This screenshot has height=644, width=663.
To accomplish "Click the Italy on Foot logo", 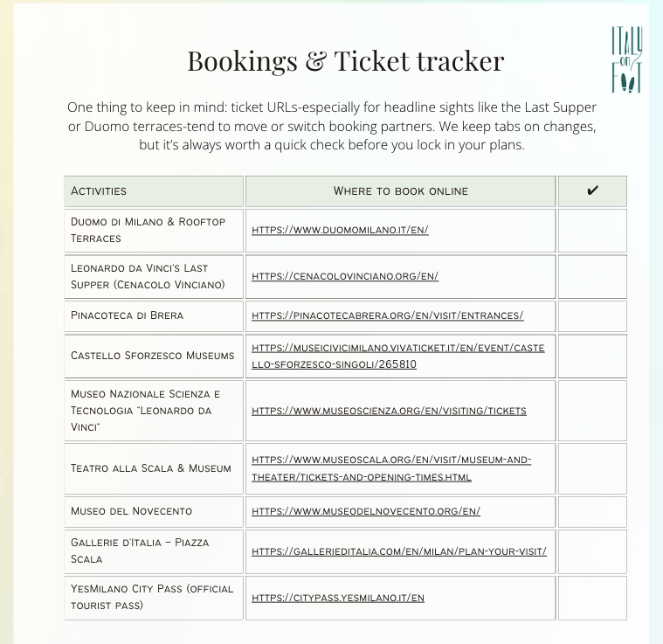I will tap(626, 59).
